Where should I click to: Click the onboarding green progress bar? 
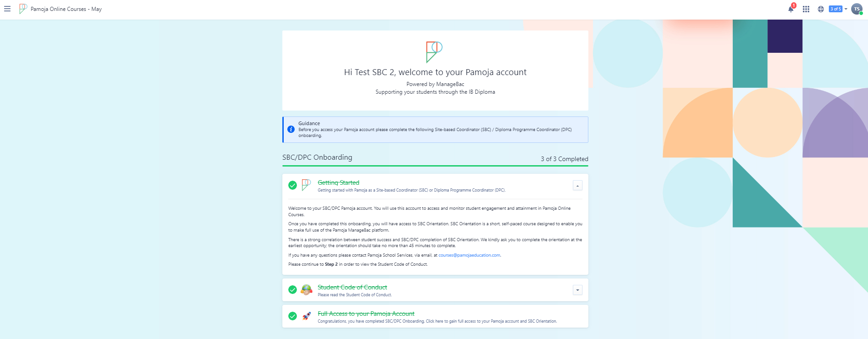435,166
